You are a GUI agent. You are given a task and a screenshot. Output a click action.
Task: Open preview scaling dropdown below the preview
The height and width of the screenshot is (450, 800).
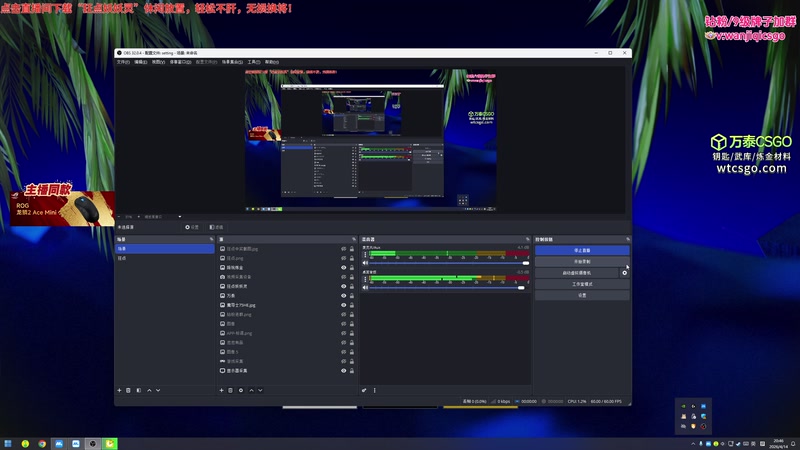click(x=162, y=217)
